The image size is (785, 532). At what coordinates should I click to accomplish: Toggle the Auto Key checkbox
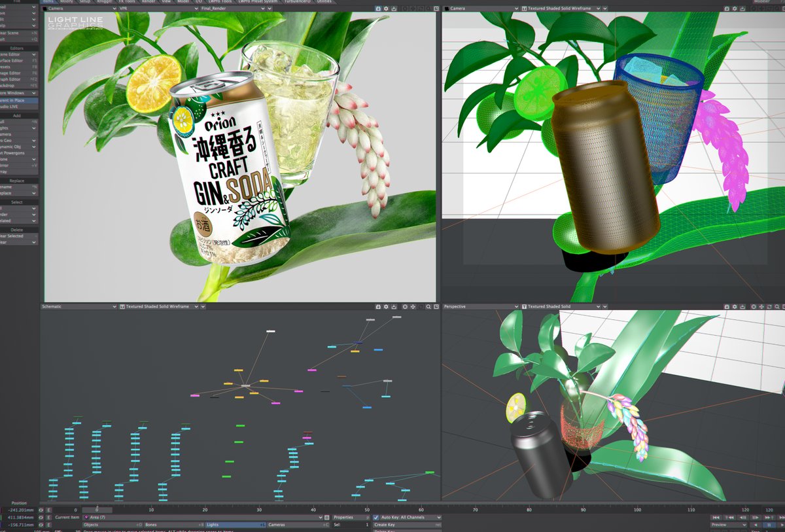375,517
